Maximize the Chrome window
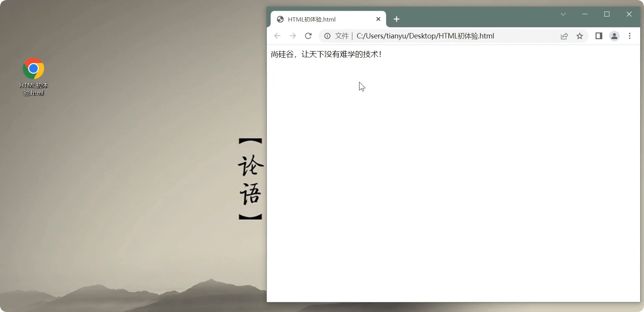 point(607,14)
